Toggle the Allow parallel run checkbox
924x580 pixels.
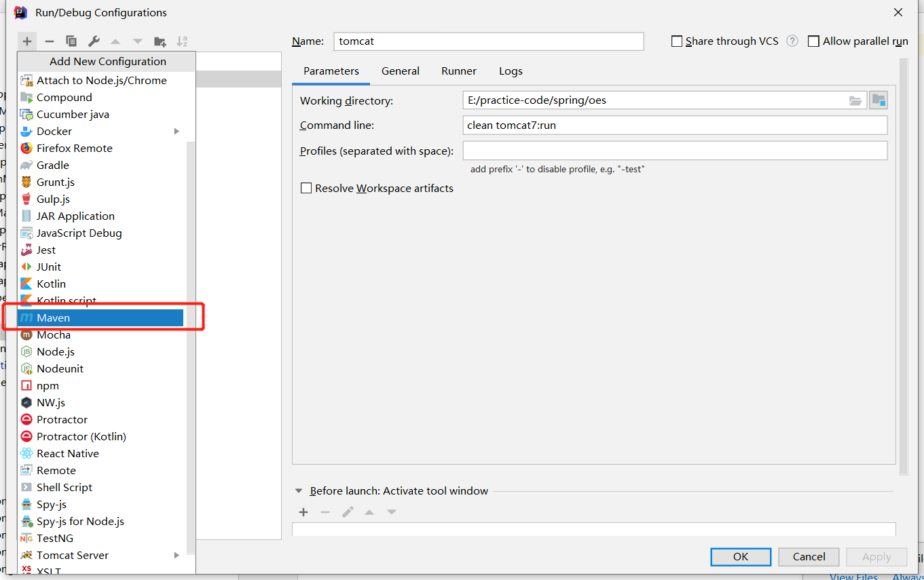point(813,41)
